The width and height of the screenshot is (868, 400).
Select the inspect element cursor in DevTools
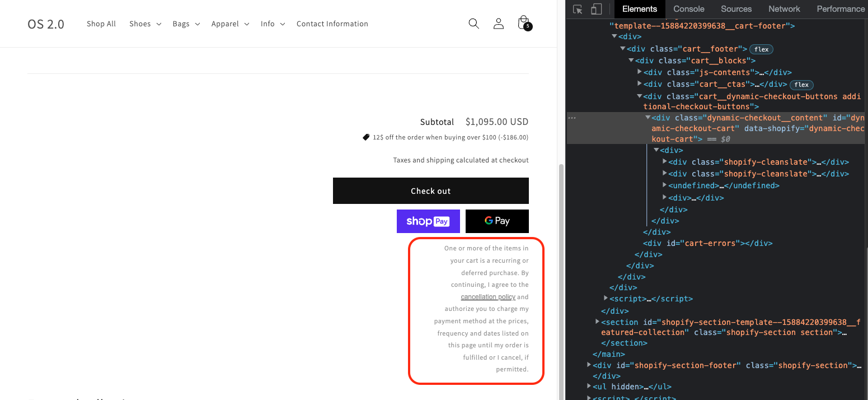point(577,9)
